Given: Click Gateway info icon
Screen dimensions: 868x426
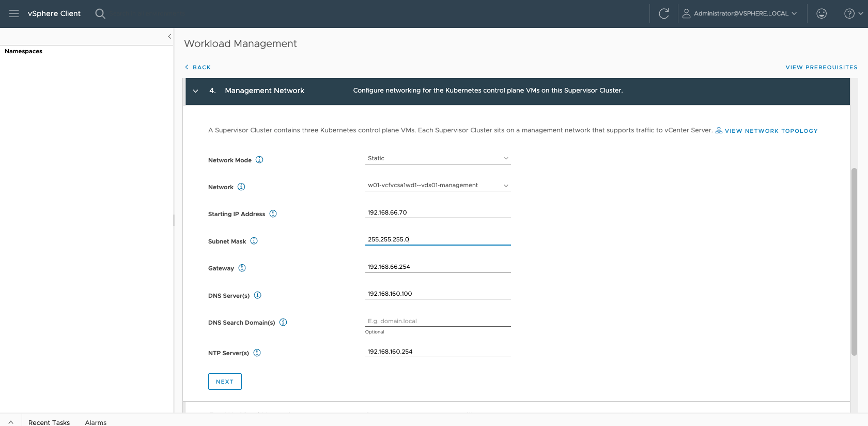Looking at the screenshot, I should click(242, 268).
